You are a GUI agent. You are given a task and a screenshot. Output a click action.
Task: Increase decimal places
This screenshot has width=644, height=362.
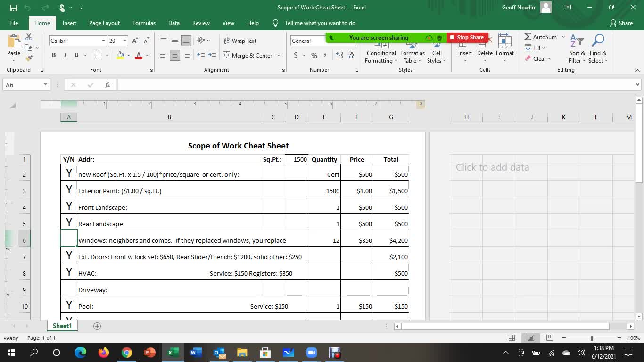click(339, 55)
